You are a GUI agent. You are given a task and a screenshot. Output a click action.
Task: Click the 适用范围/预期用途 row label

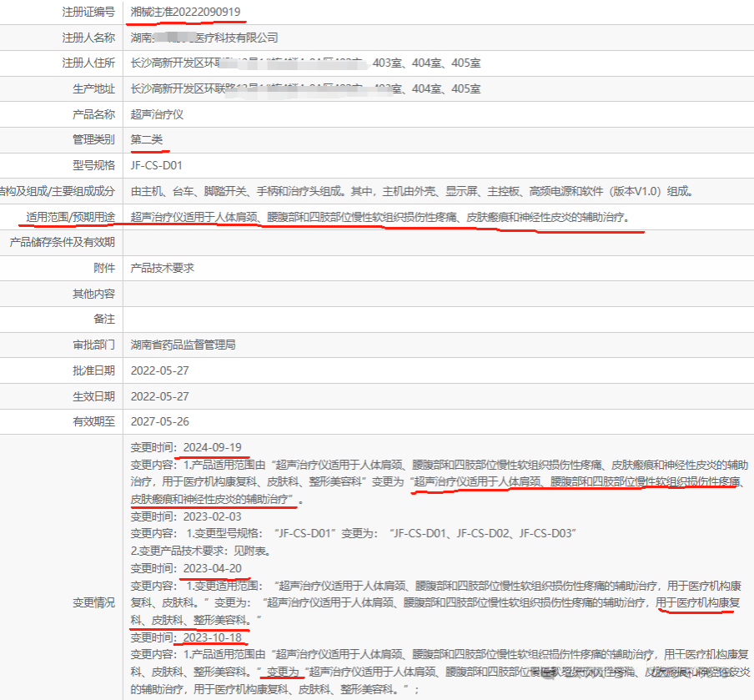[x=70, y=217]
